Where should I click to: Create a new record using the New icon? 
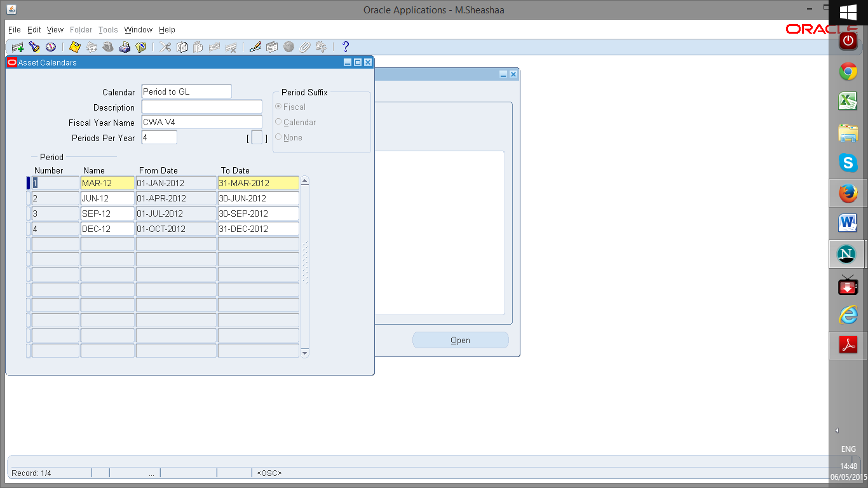17,46
